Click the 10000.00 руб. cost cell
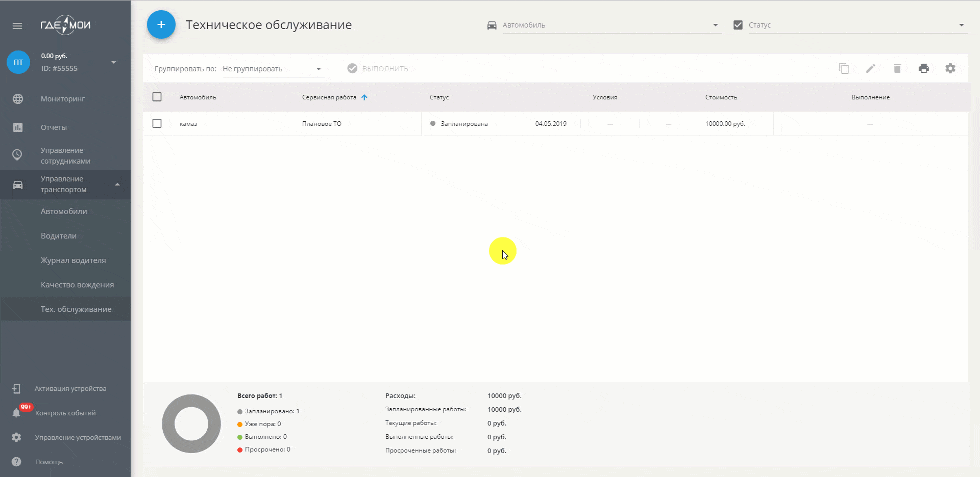 (x=725, y=124)
